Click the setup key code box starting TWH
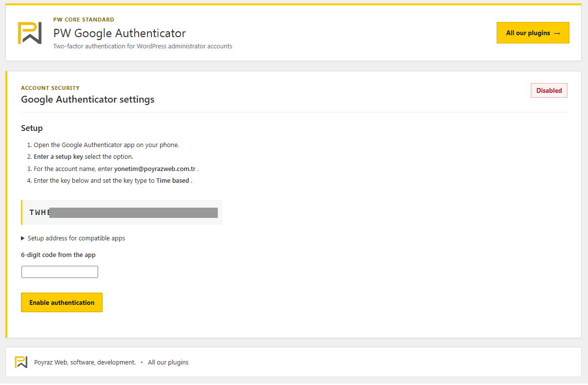Screen dimensions: 588x385 pos(122,212)
